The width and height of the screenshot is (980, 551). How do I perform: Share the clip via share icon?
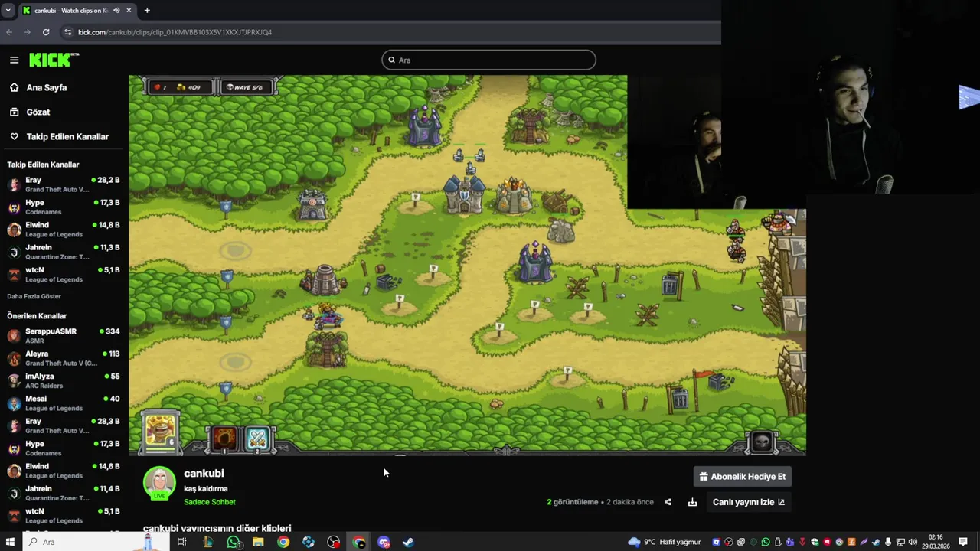pos(668,502)
